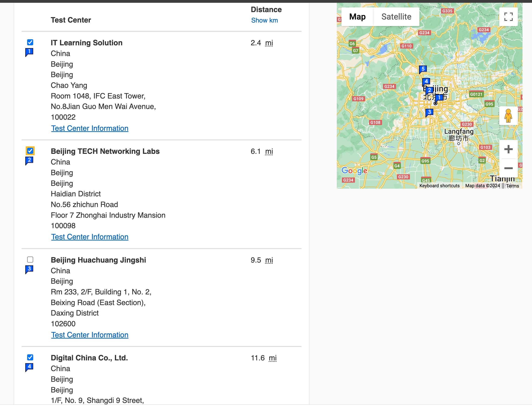Zoom out the map with minus
Image resolution: width=532 pixels, height=415 pixels.
508,168
